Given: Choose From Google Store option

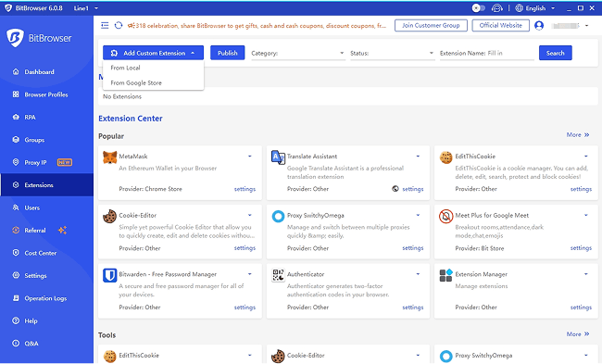Looking at the screenshot, I should pyautogui.click(x=153, y=83).
